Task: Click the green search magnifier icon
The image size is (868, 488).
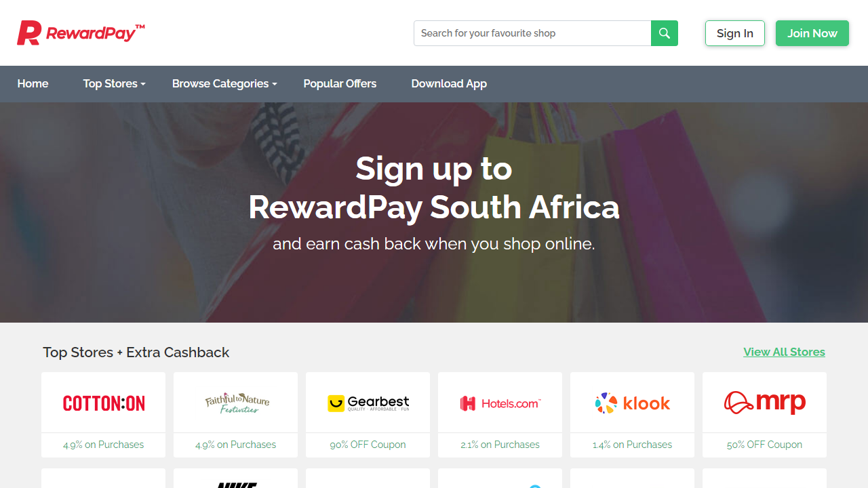Action: [x=664, y=33]
